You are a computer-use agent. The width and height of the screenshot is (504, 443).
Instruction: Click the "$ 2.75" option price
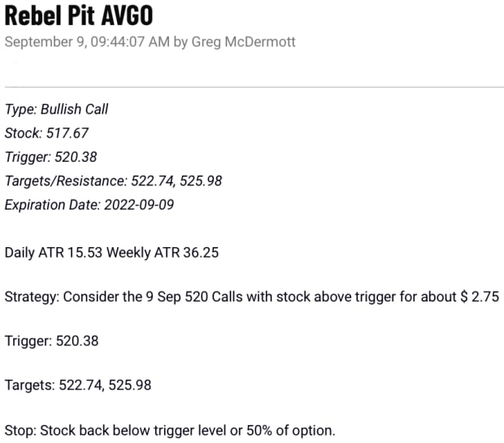click(x=480, y=297)
